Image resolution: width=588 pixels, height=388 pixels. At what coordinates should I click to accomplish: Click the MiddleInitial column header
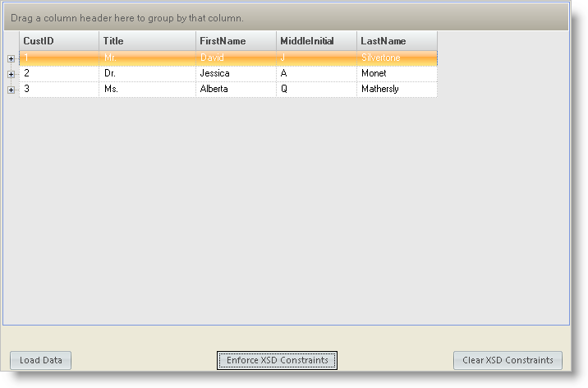tap(316, 41)
